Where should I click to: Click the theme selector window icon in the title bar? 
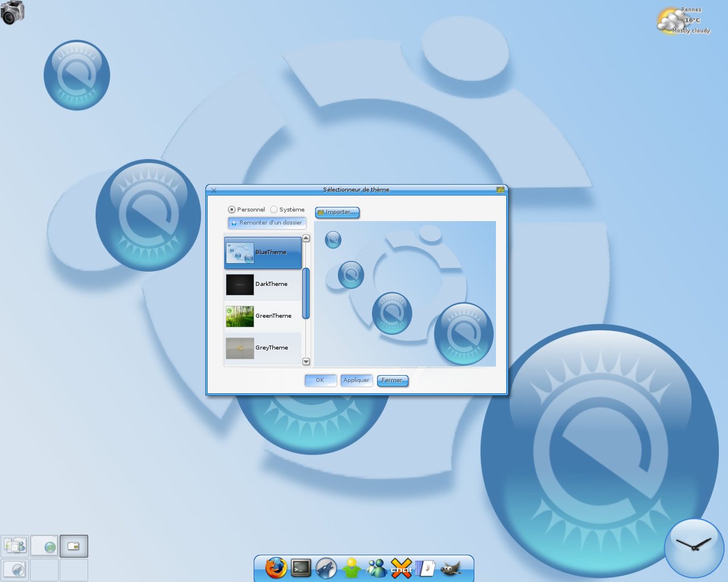[500, 190]
